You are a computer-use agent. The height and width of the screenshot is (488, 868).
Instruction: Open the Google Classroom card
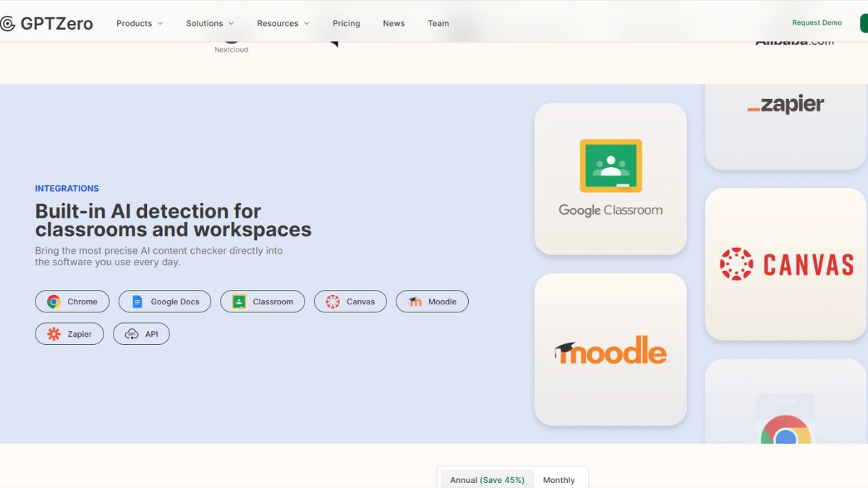610,179
